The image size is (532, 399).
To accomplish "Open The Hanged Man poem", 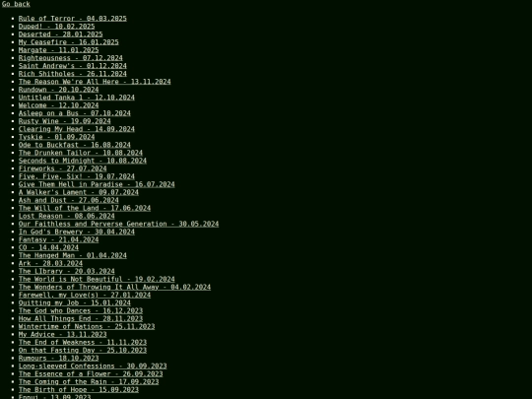I will click(x=73, y=255).
